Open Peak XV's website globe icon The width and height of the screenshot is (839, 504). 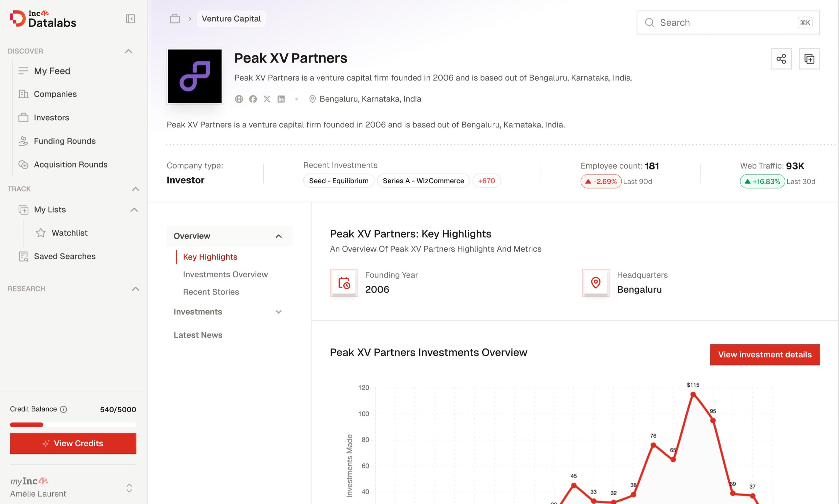tap(239, 99)
